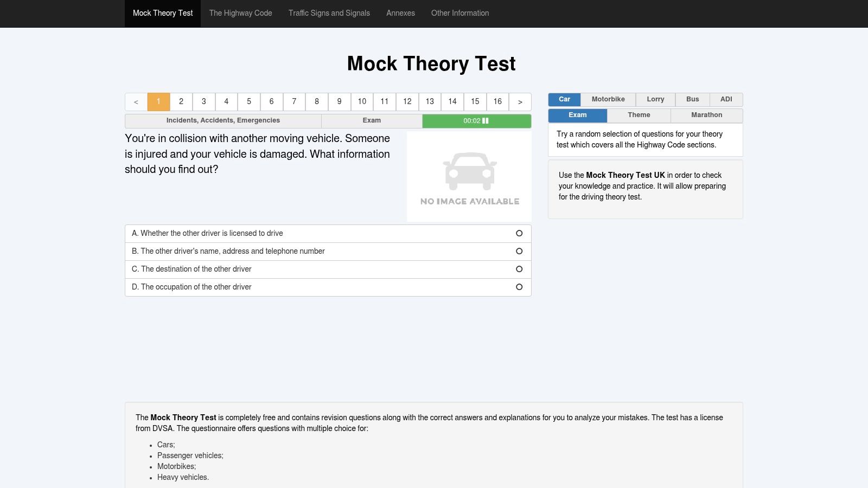Select current question 1 in the pager

[158, 102]
